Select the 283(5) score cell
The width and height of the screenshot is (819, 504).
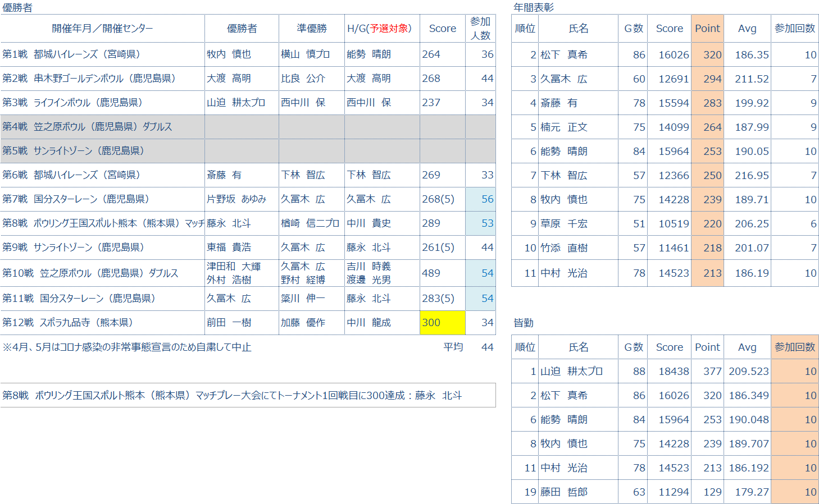pos(443,299)
